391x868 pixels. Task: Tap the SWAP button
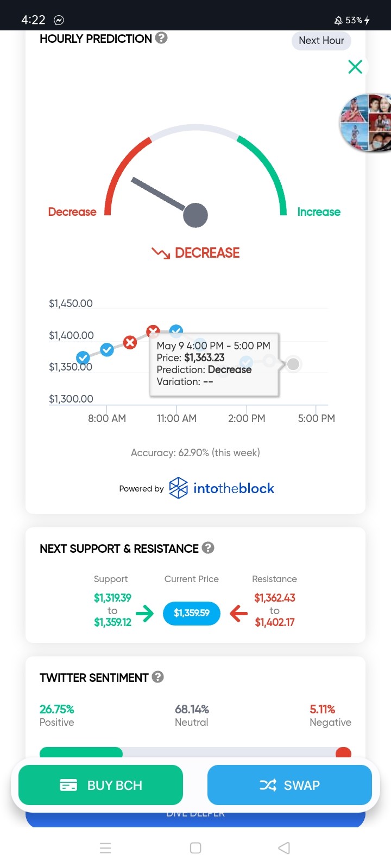(289, 785)
